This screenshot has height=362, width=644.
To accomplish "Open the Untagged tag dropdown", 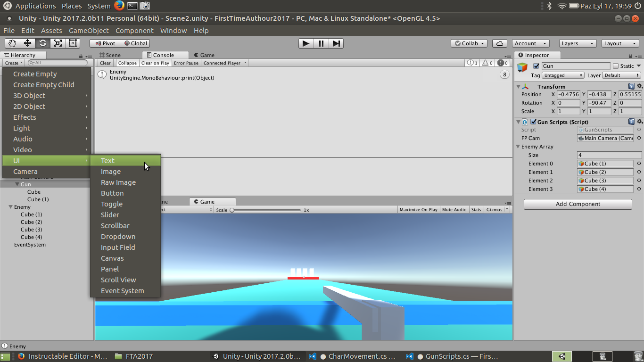I will (x=563, y=75).
